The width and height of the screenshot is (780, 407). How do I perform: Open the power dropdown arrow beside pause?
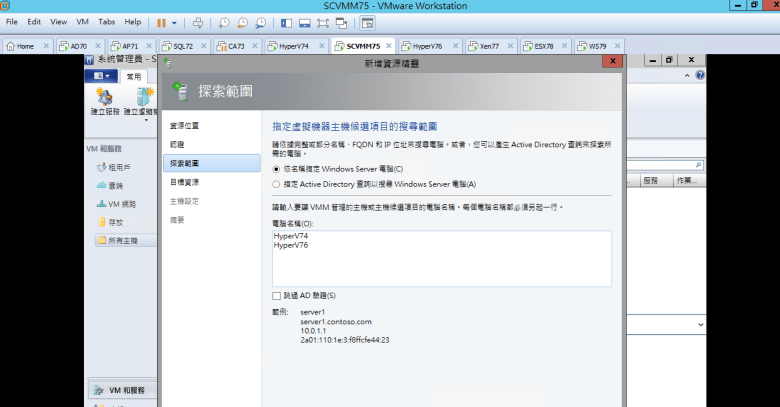point(175,22)
